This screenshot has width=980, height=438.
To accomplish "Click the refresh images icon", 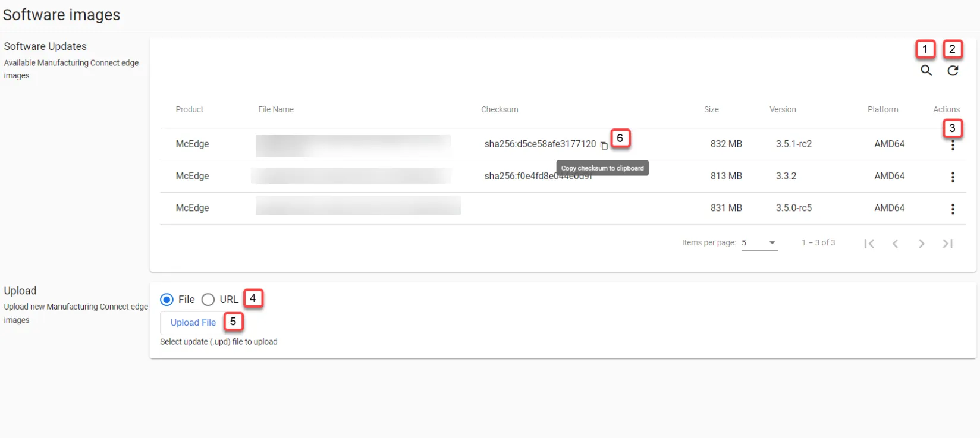I will coord(953,71).
